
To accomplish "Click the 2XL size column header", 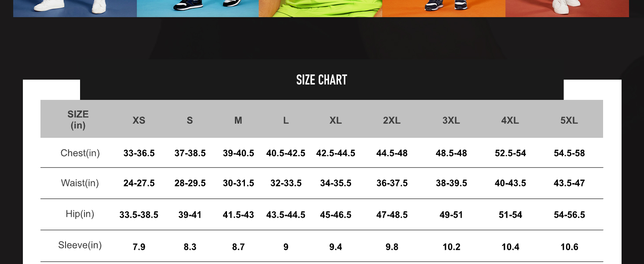I will tap(392, 121).
